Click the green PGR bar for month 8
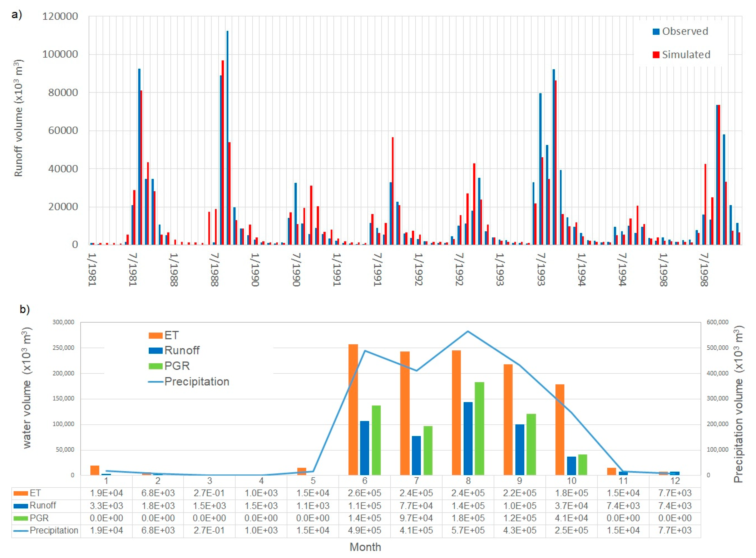756x558 pixels. 479,429
